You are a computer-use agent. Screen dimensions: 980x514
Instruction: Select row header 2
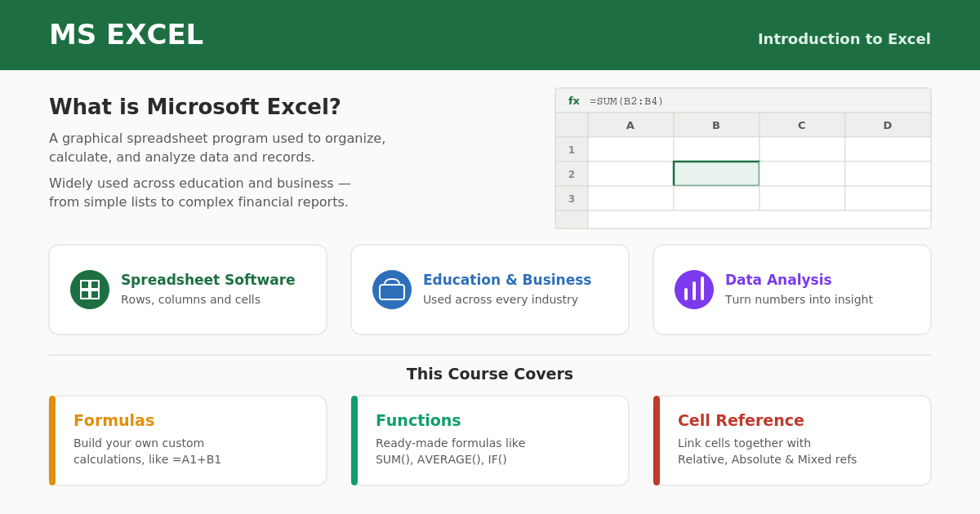572,174
